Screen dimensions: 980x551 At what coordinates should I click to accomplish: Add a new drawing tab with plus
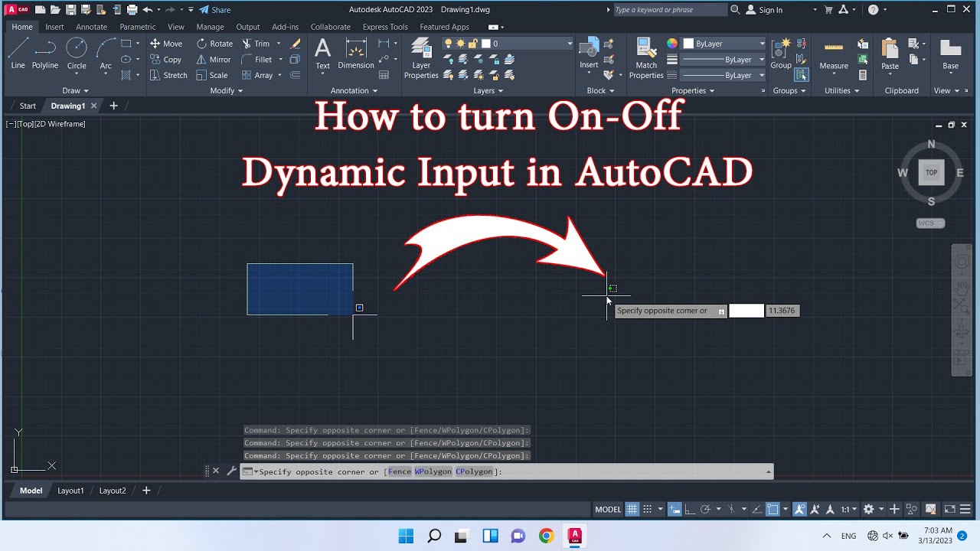point(114,106)
